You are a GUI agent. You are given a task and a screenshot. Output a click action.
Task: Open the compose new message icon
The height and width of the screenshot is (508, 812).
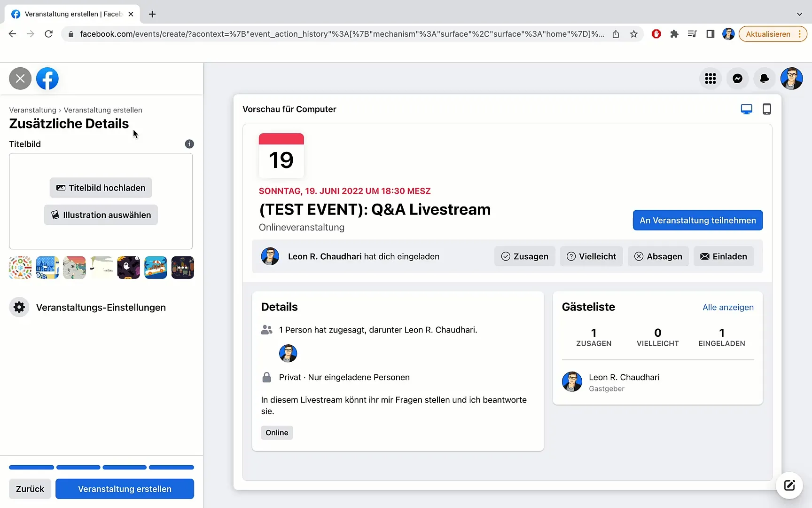[789, 485]
